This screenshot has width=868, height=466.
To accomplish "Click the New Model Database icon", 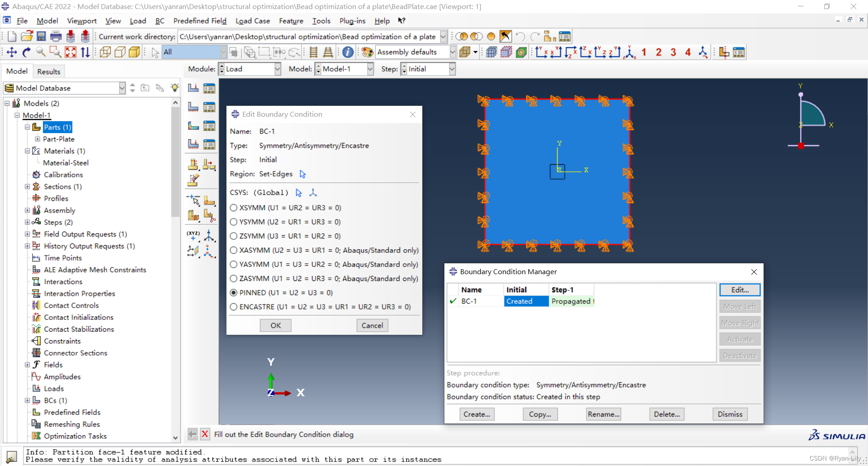I will [x=12, y=37].
